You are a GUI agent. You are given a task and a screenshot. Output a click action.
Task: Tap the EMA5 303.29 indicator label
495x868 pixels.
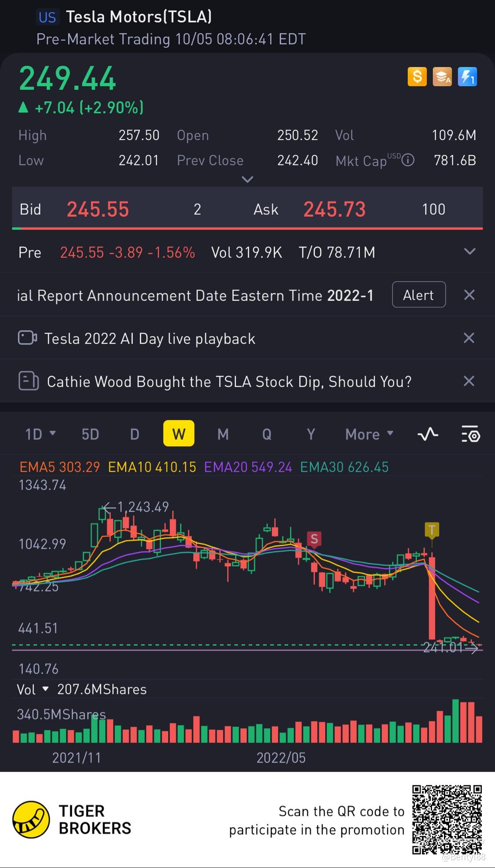point(60,467)
